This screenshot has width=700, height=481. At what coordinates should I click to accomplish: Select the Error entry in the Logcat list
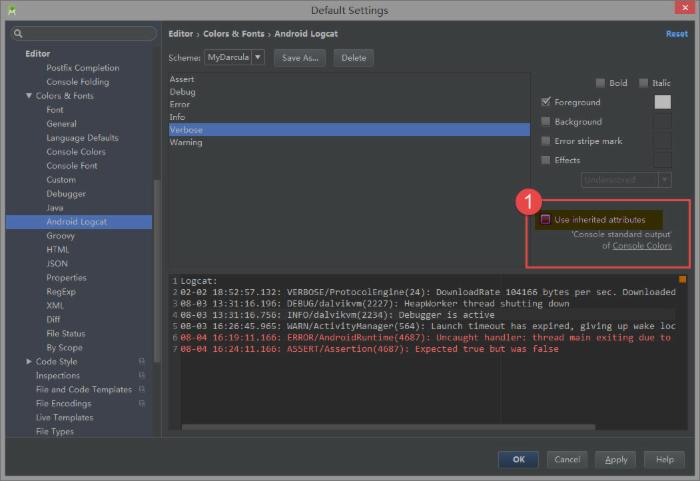click(180, 104)
